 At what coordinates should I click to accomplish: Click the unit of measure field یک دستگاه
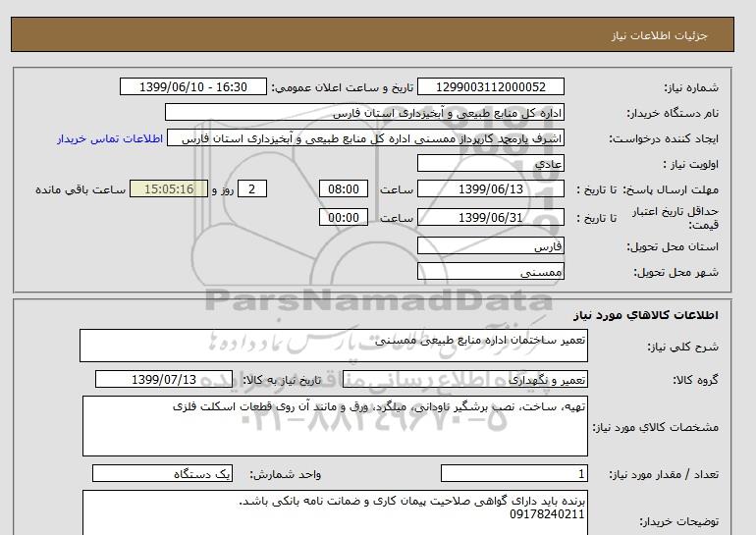pos(162,473)
